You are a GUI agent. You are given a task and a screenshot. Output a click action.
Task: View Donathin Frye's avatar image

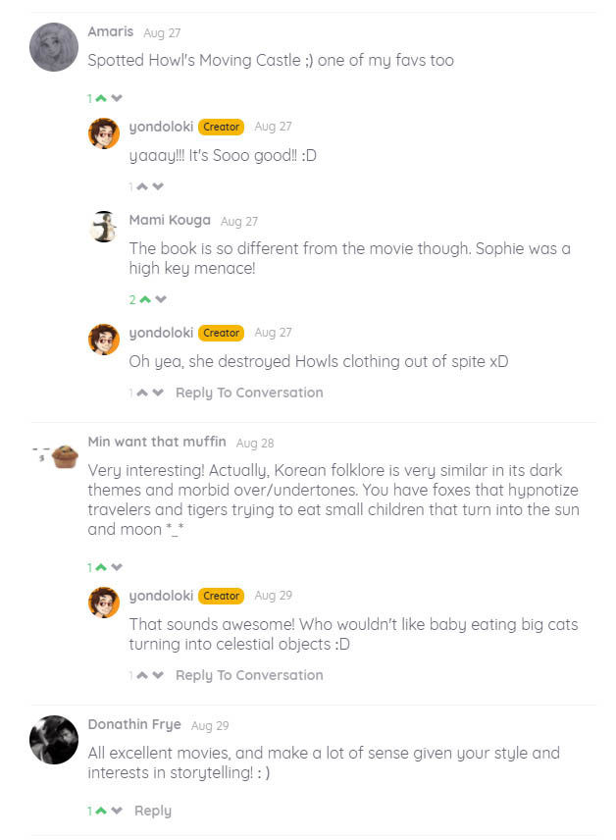pos(54,740)
